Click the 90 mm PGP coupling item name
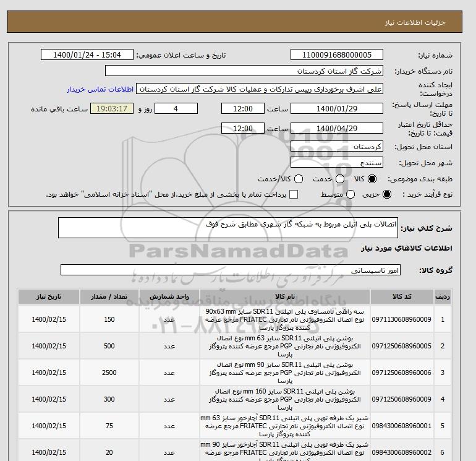The width and height of the screenshot is (476, 461). point(285,373)
